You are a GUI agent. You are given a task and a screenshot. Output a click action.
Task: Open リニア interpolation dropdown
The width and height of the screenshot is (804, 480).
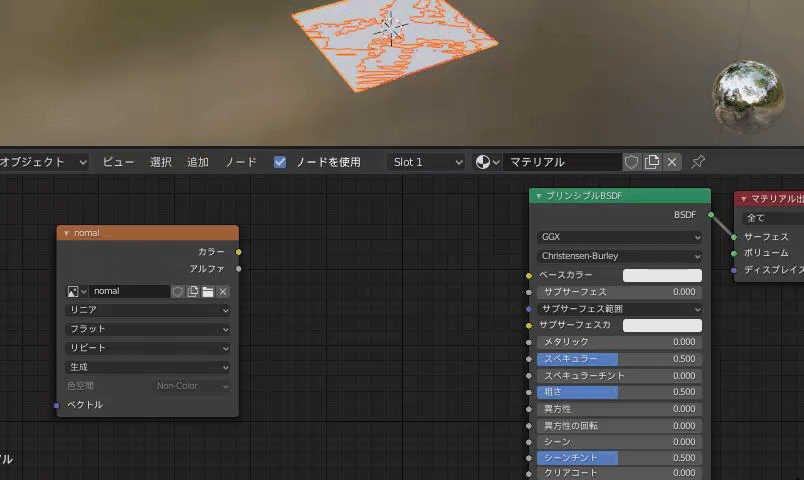[x=148, y=310]
